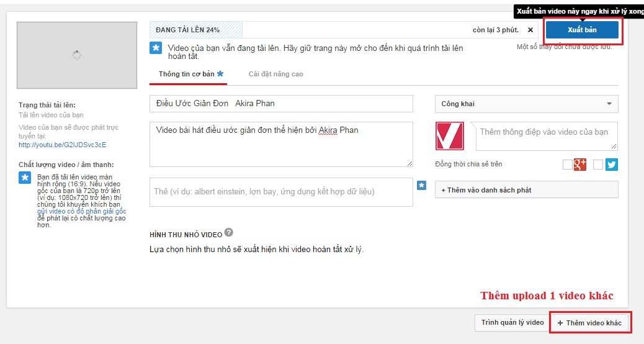This screenshot has width=644, height=344.
Task: Tick the Google+ sharing checkbox
Action: (567, 165)
